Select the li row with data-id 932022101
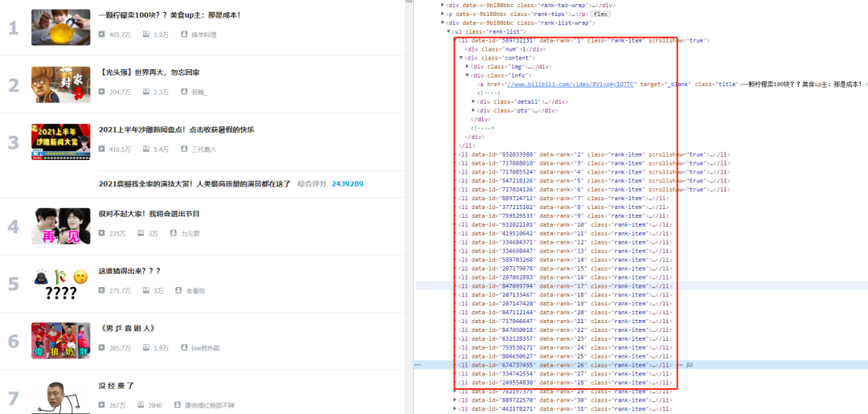Image resolution: width=868 pixels, height=414 pixels. [x=563, y=225]
